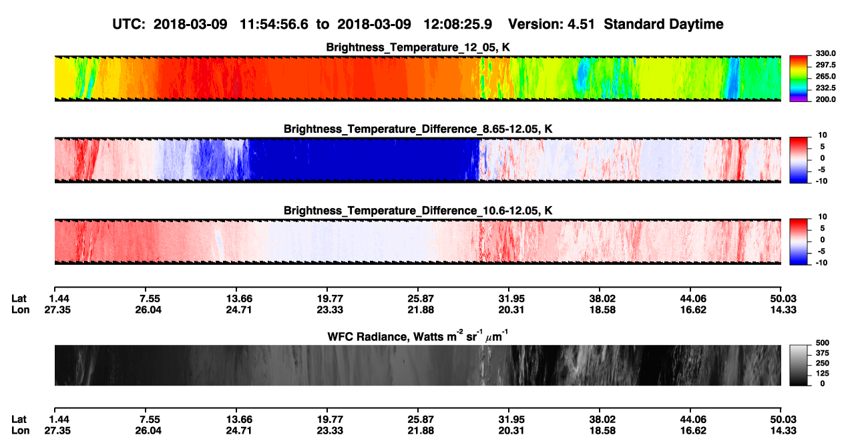The width and height of the screenshot is (868, 445).
Task: Click the grayscale colorbar of WFC Radiance
Action: coord(799,365)
